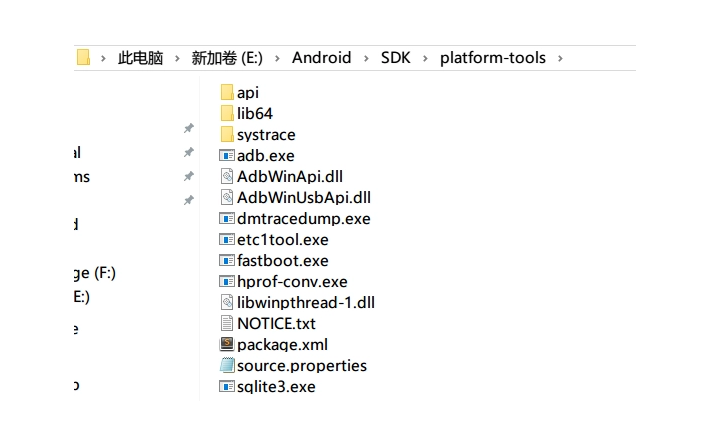
Task: Select the fastboot.exe file name
Action: [283, 261]
